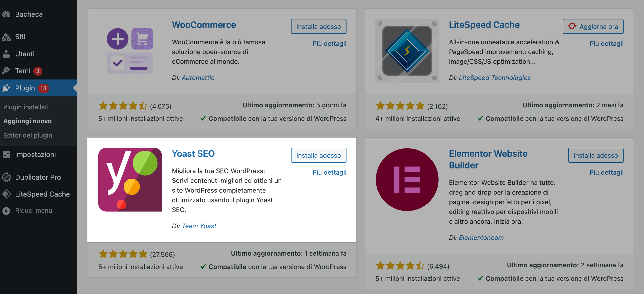Open the Team Yoast author link
The width and height of the screenshot is (644, 294).
point(199,226)
